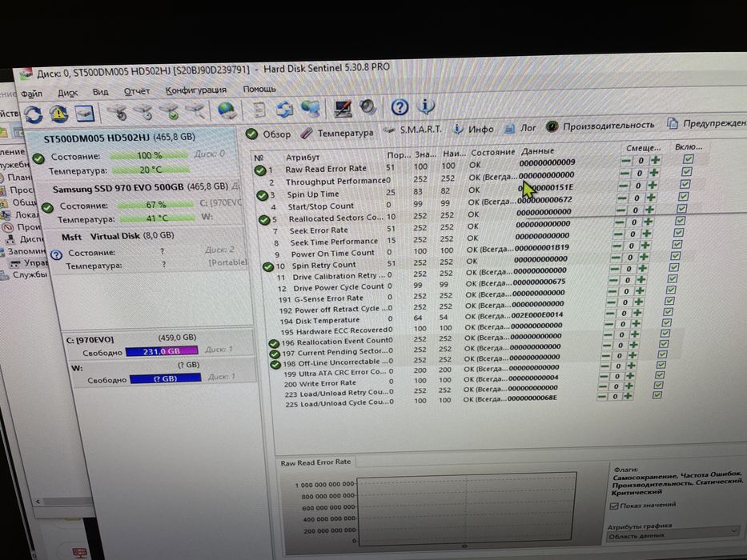Click green check icon beside Spin Up Time

click(262, 195)
